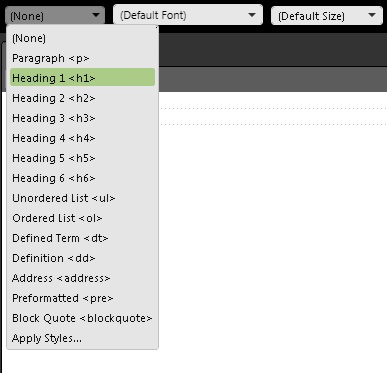Screen dimensions: 387x373
Task: Apply Heading 5 <h5> style
Action: [82, 158]
